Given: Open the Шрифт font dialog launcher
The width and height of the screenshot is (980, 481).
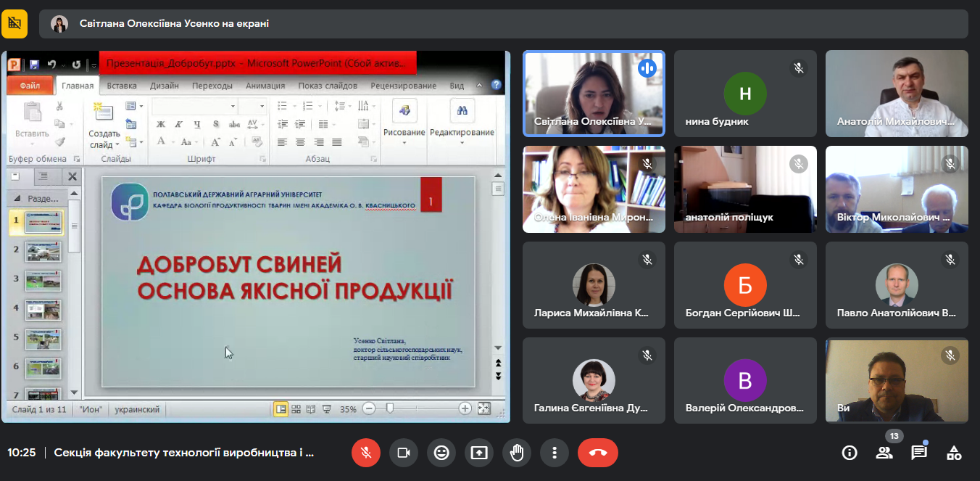Looking at the screenshot, I should point(262,159).
